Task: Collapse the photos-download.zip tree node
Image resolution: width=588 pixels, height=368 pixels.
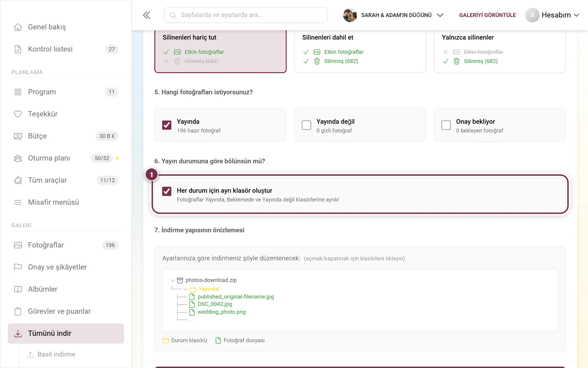Action: pyautogui.click(x=173, y=280)
